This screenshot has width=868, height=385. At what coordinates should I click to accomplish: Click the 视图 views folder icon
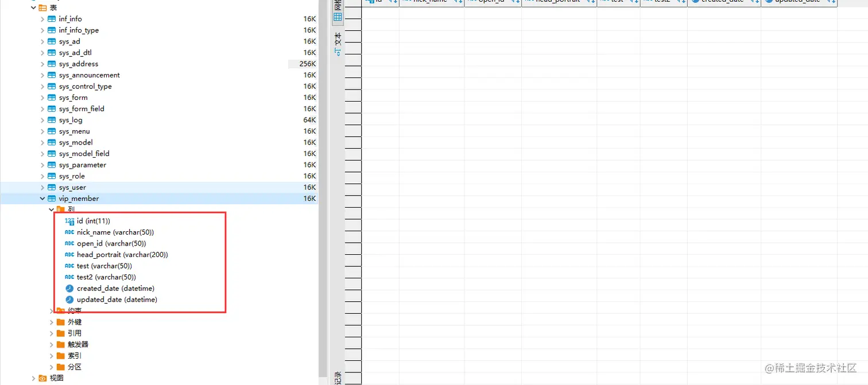click(x=42, y=378)
